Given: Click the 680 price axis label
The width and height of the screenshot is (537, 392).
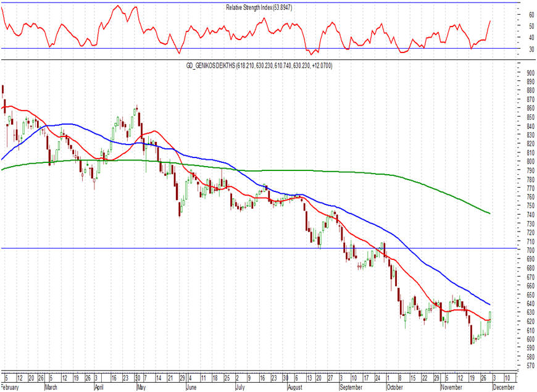Looking at the screenshot, I should pyautogui.click(x=530, y=268).
